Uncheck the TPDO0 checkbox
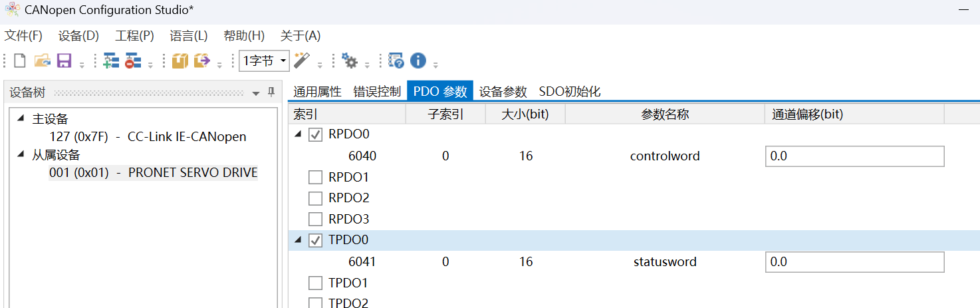This screenshot has height=308, width=980. (316, 241)
